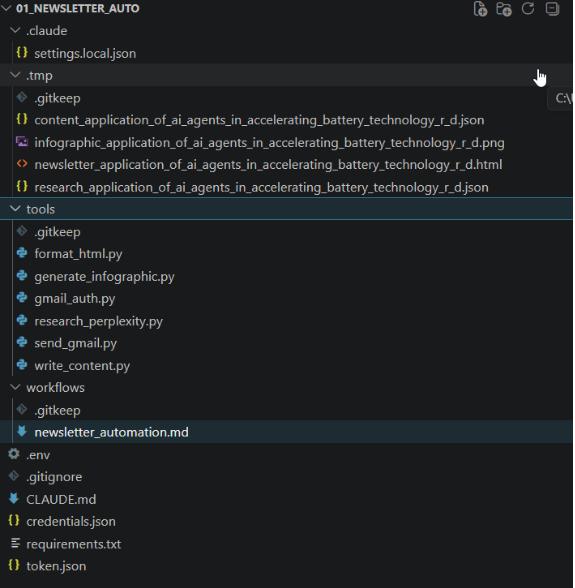Collapse the workflows folder
Viewport: 575px width, 588px height.
click(x=15, y=387)
